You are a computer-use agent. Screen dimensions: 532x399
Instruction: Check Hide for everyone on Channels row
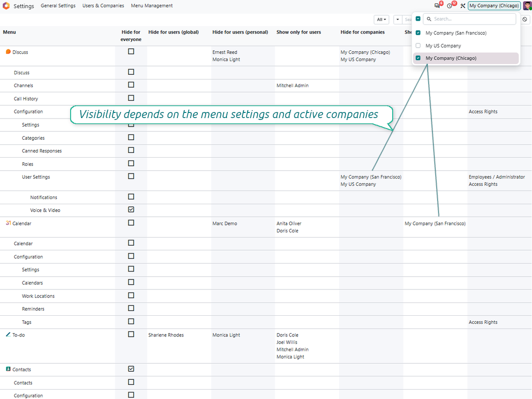point(131,85)
